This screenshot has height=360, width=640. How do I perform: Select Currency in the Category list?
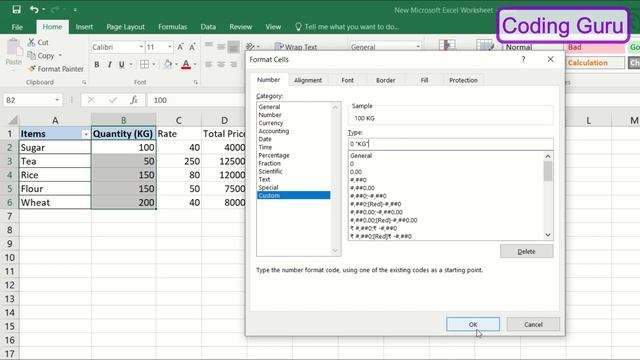pyautogui.click(x=271, y=123)
